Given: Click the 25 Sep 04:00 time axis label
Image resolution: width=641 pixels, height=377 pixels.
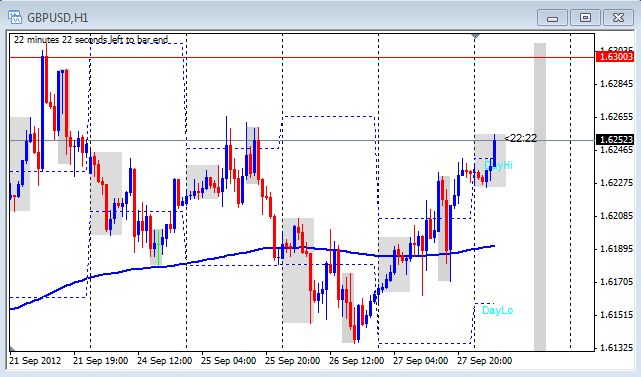Looking at the screenshot, I should tap(229, 361).
